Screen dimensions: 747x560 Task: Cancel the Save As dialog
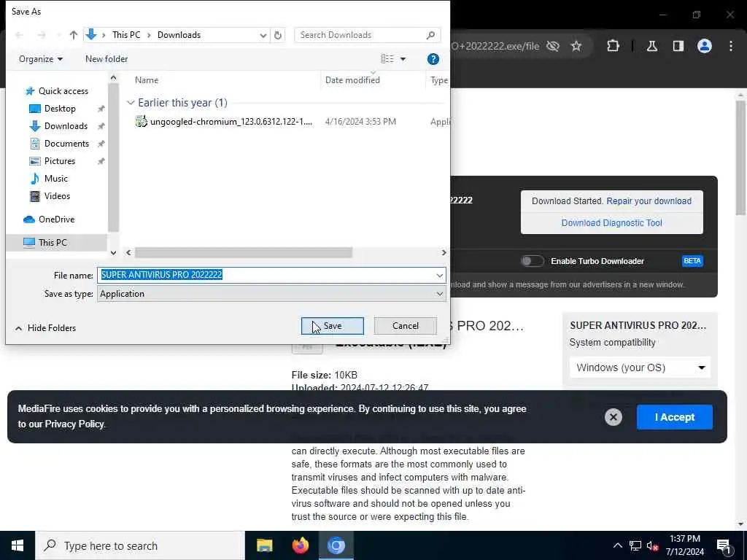tap(405, 326)
